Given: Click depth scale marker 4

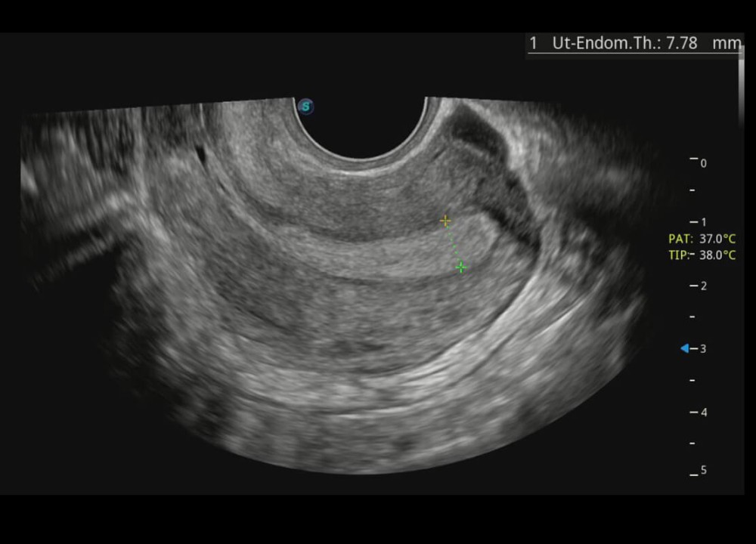Looking at the screenshot, I should (x=703, y=413).
